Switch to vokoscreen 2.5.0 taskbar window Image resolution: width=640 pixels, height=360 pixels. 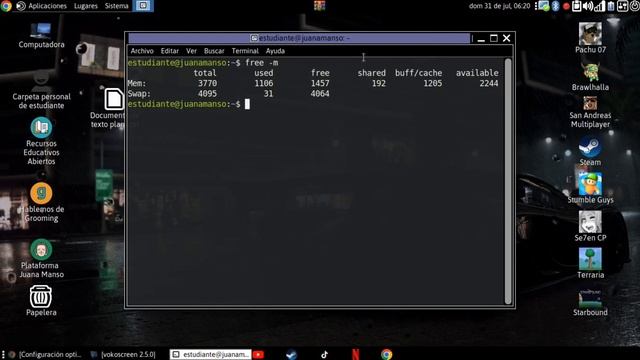[x=123, y=354]
